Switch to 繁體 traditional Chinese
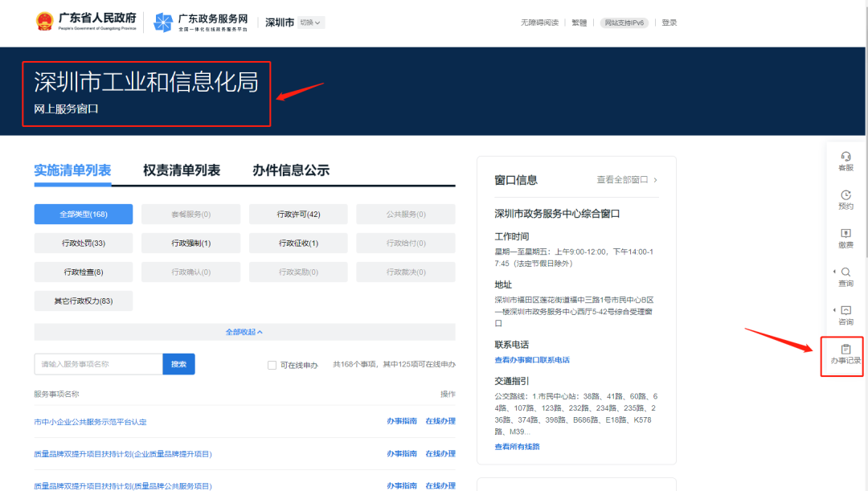The height and width of the screenshot is (491, 868). pos(579,23)
